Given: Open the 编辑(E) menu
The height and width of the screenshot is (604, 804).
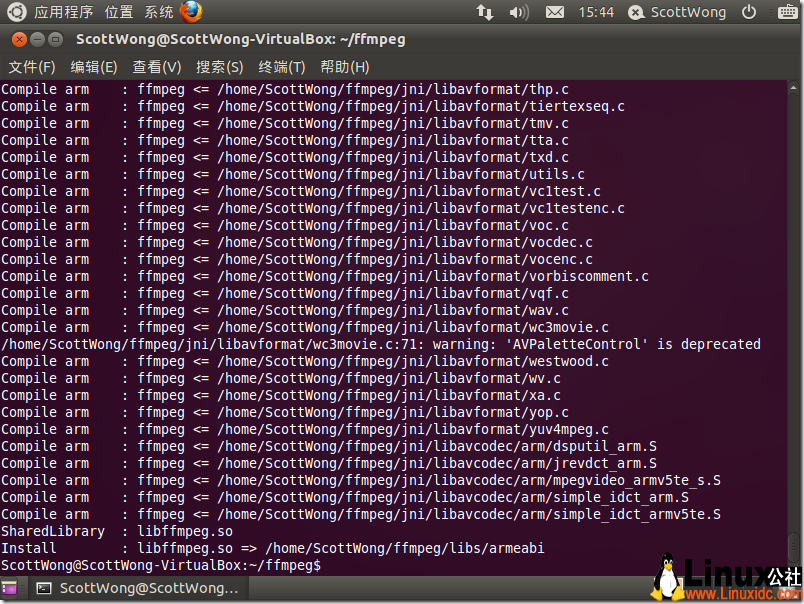Looking at the screenshot, I should pos(93,67).
